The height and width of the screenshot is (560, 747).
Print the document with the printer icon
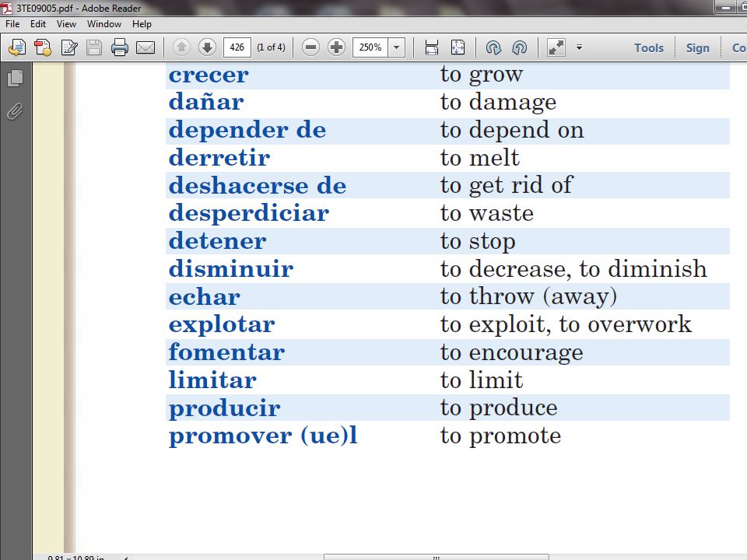tap(120, 47)
